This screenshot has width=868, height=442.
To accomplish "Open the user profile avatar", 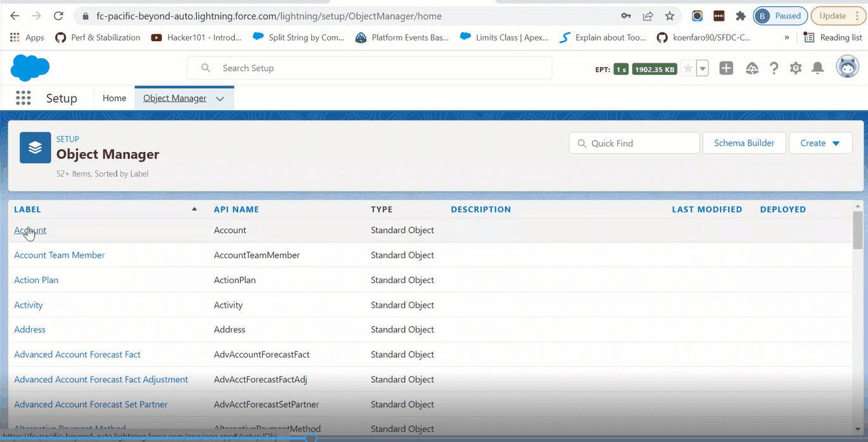I will pyautogui.click(x=847, y=66).
